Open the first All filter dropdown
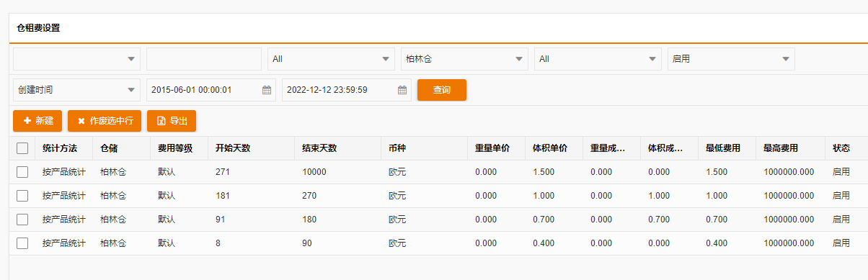Screen dimensions: 868x280 tap(331, 59)
